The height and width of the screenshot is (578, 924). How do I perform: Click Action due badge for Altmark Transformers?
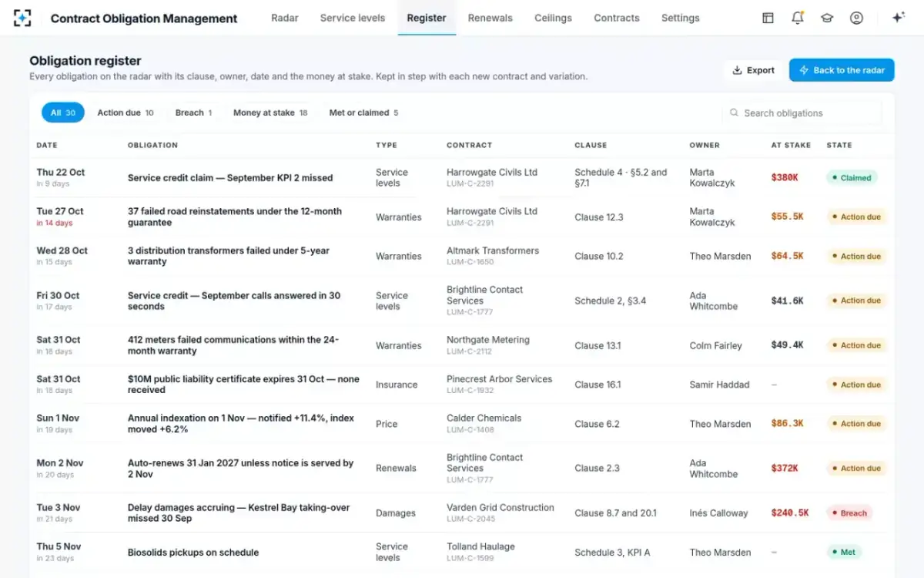tap(856, 256)
